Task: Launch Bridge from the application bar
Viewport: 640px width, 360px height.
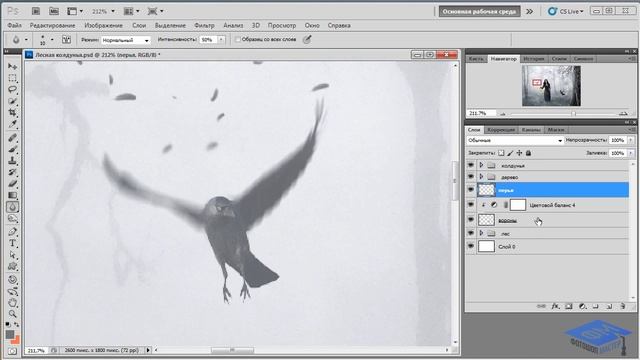Action: [36, 11]
